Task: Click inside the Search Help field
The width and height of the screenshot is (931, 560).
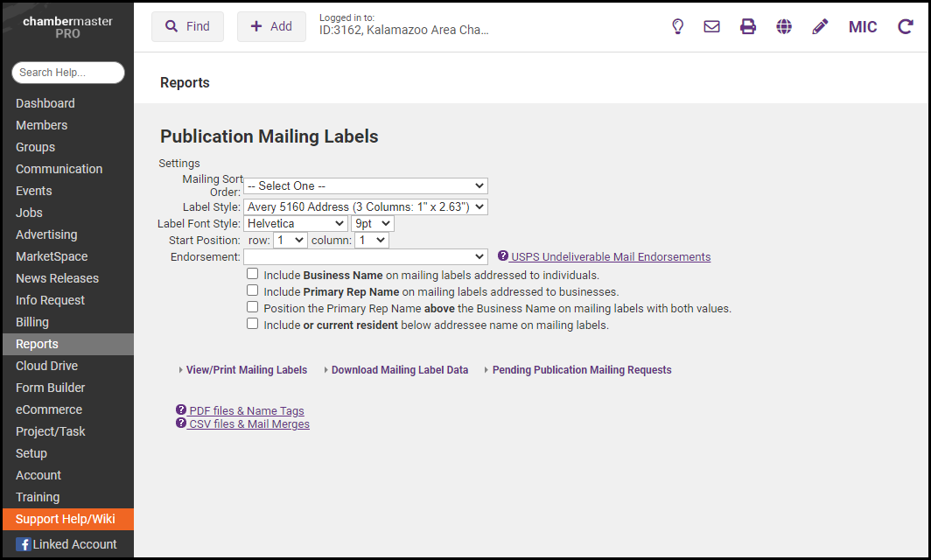Action: (x=68, y=73)
